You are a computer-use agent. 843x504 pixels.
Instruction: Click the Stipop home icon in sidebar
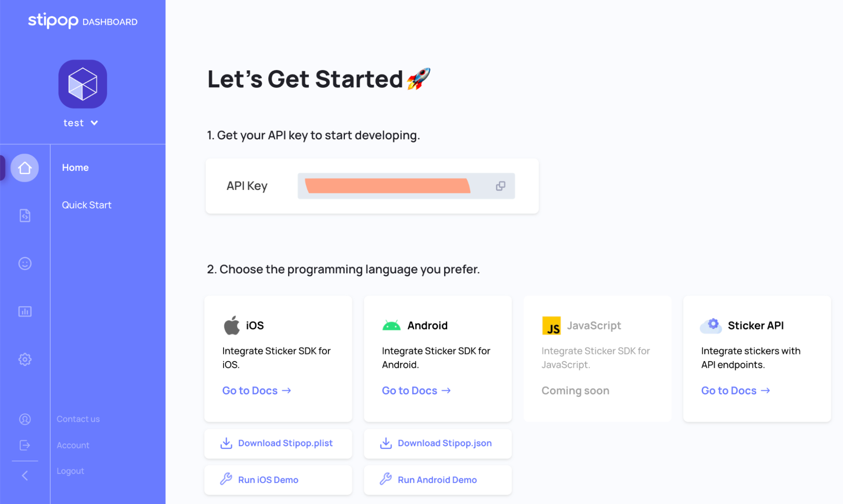pyautogui.click(x=24, y=167)
